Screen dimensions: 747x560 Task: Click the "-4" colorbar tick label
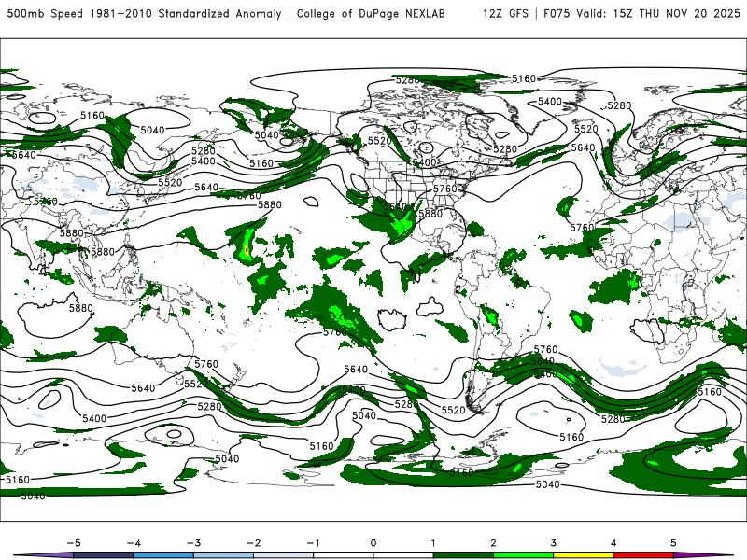(134, 543)
